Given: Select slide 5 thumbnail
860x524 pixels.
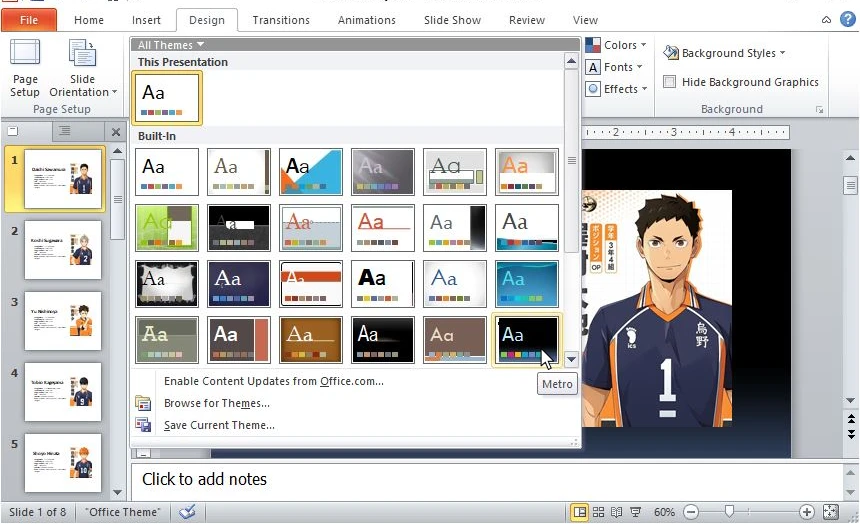Looking at the screenshot, I should [x=63, y=463].
